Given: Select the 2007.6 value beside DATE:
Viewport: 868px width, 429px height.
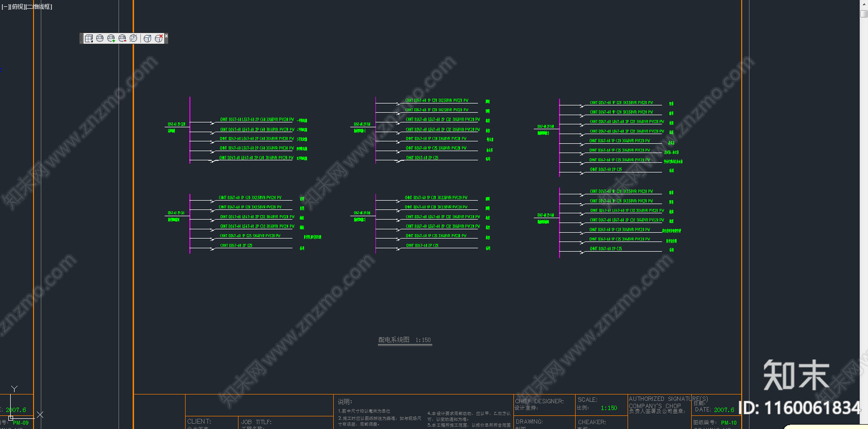Looking at the screenshot, I should pos(724,410).
